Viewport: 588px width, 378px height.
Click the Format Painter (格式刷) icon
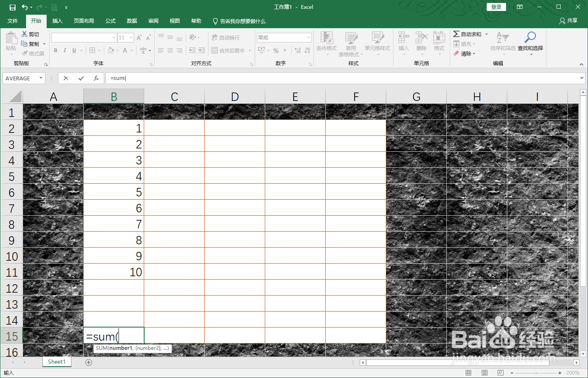coord(25,53)
